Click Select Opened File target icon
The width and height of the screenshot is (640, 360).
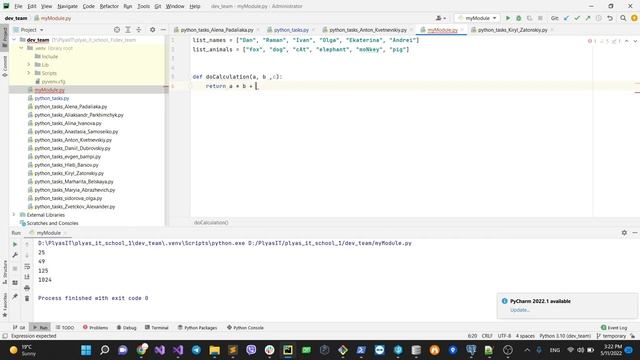[117, 30]
